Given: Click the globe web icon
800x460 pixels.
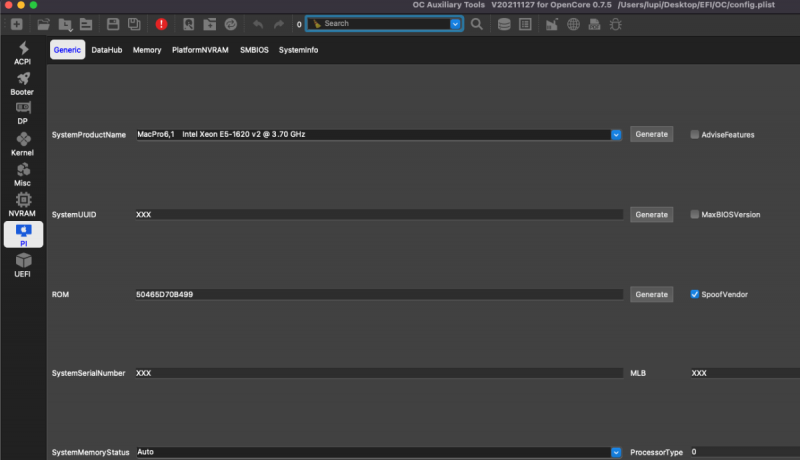Looking at the screenshot, I should [573, 24].
